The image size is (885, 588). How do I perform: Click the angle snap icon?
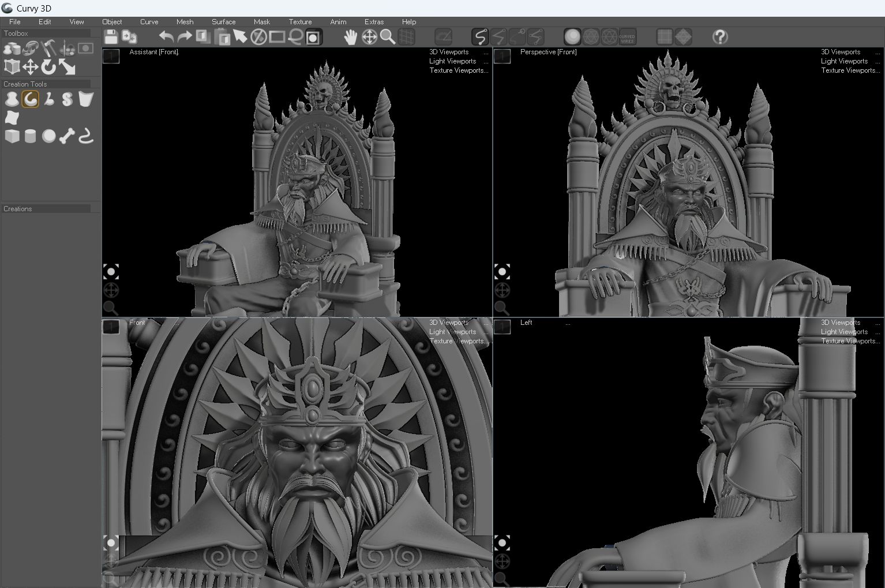(444, 37)
